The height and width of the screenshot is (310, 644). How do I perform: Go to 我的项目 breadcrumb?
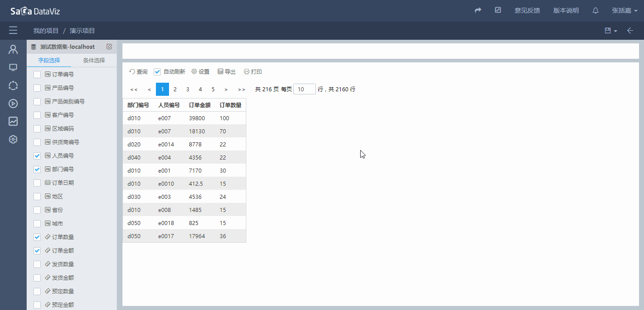(46, 31)
